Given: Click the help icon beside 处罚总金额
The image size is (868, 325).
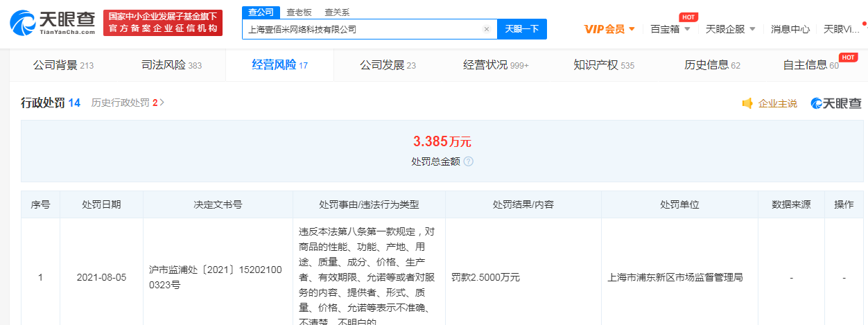Looking at the screenshot, I should (468, 161).
